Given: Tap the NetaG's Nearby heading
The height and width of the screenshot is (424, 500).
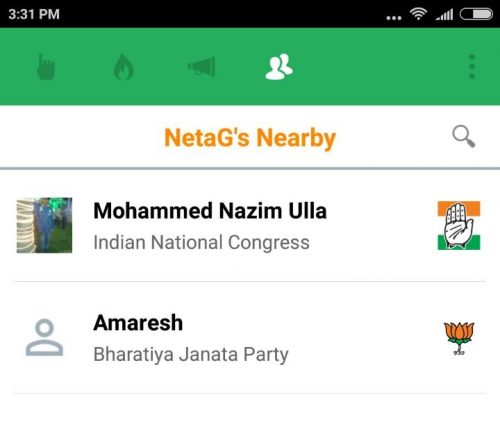Looking at the screenshot, I should [x=250, y=138].
